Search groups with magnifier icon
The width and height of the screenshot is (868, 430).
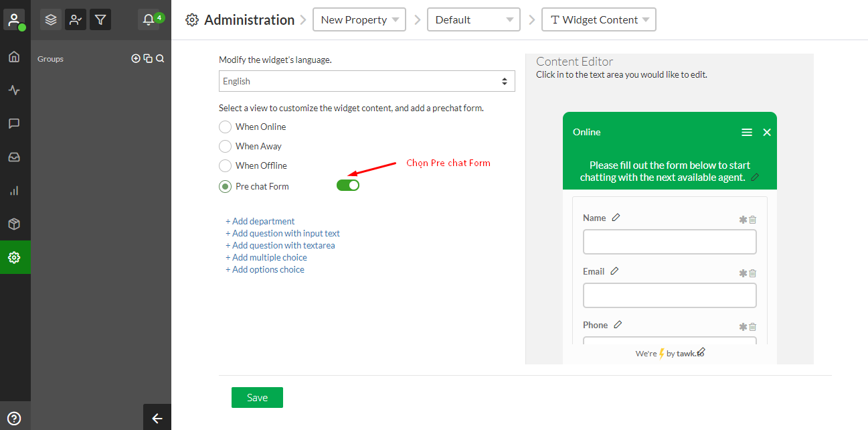pyautogui.click(x=160, y=59)
